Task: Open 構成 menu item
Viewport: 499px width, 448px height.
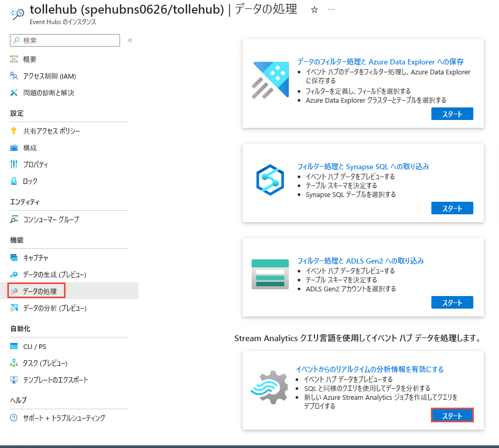Action: [30, 148]
